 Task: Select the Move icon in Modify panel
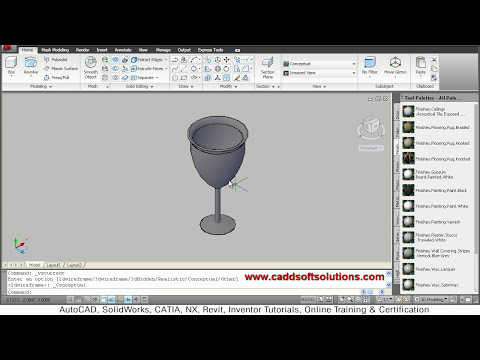(x=226, y=60)
